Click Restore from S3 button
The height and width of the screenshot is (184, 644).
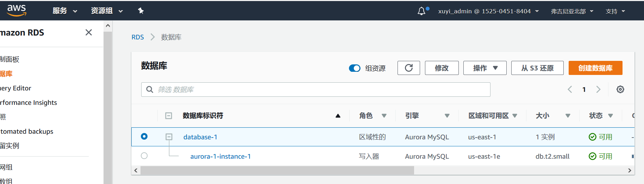click(x=537, y=68)
